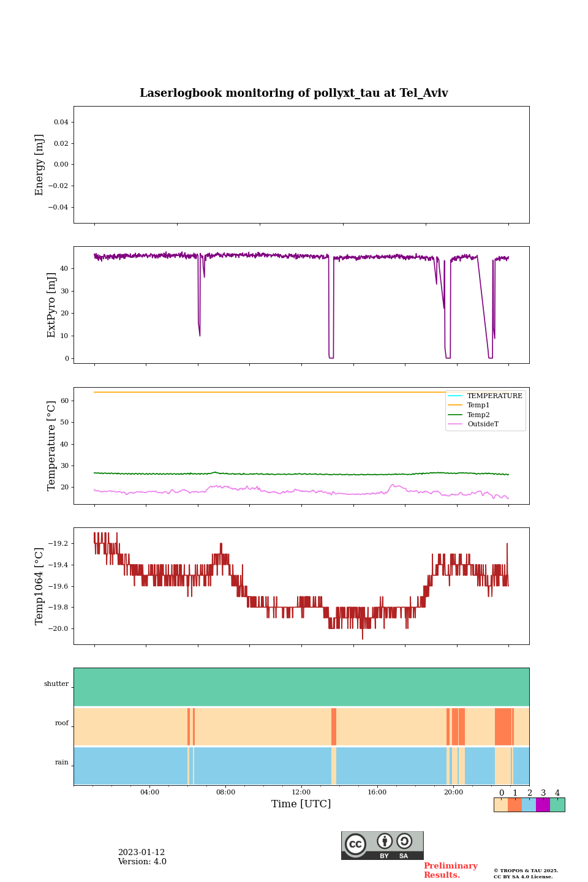Click the TEMPERATURE legend entry
Image resolution: width=588 pixels, height=882 pixels.
[486, 396]
